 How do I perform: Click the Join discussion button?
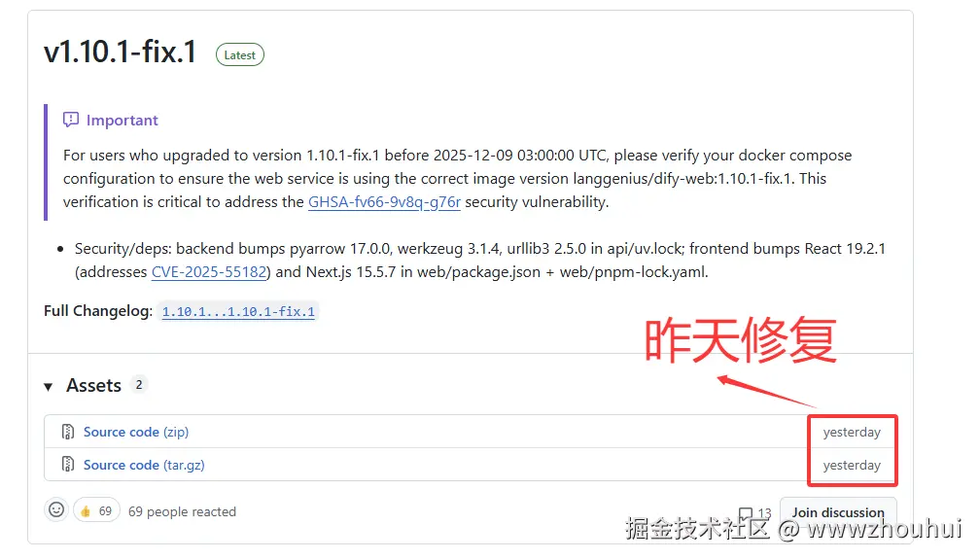838,512
